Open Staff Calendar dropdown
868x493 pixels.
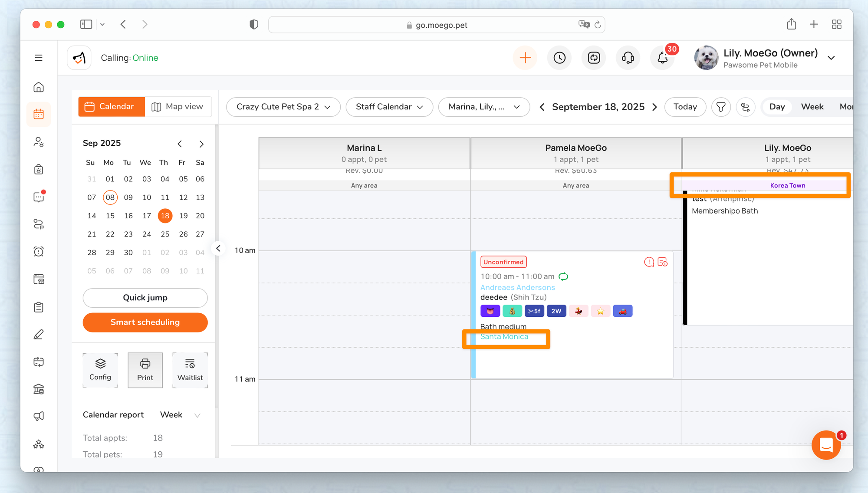click(389, 107)
